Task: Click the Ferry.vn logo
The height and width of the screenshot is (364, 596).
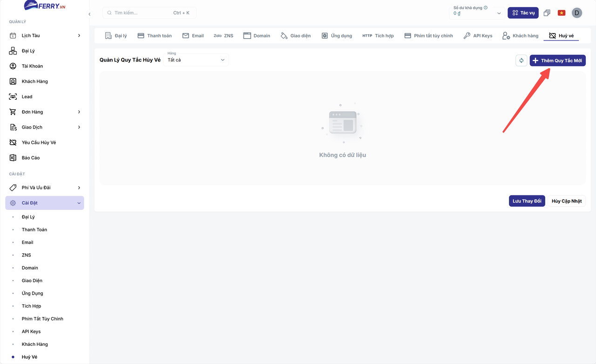Action: click(x=44, y=6)
